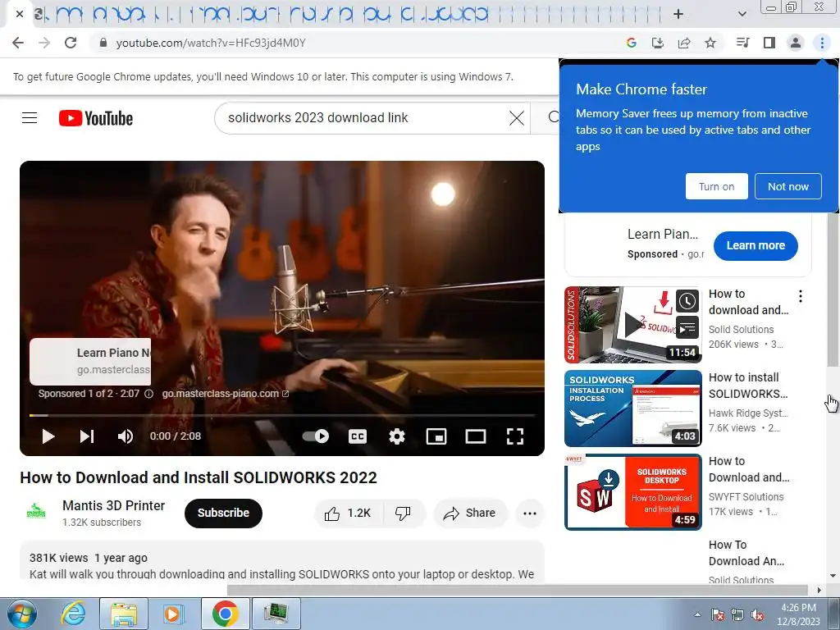The image size is (840, 630).
Task: Open options menu for Solid Solutions video
Action: [801, 296]
